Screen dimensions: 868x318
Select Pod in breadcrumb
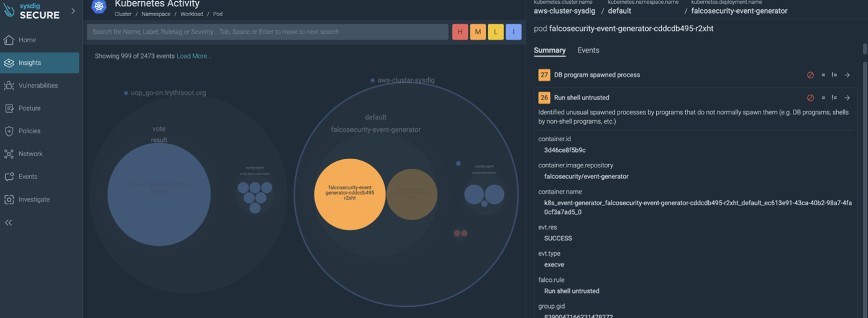(217, 14)
